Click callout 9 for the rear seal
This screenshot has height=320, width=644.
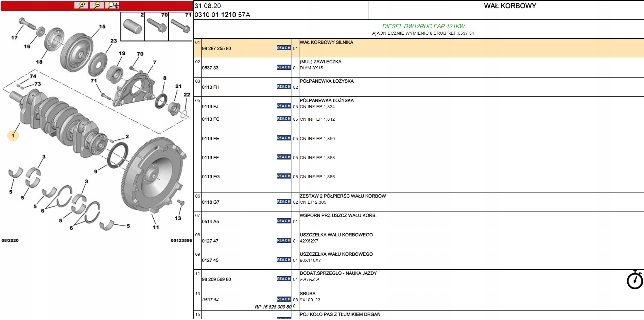(x=96, y=172)
